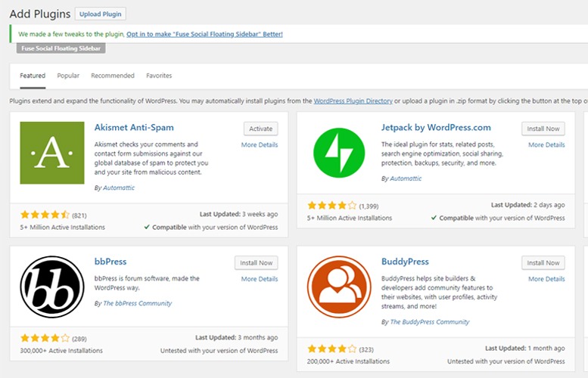Open The BuddyPress Community author link
The image size is (588, 378).
coord(430,322)
